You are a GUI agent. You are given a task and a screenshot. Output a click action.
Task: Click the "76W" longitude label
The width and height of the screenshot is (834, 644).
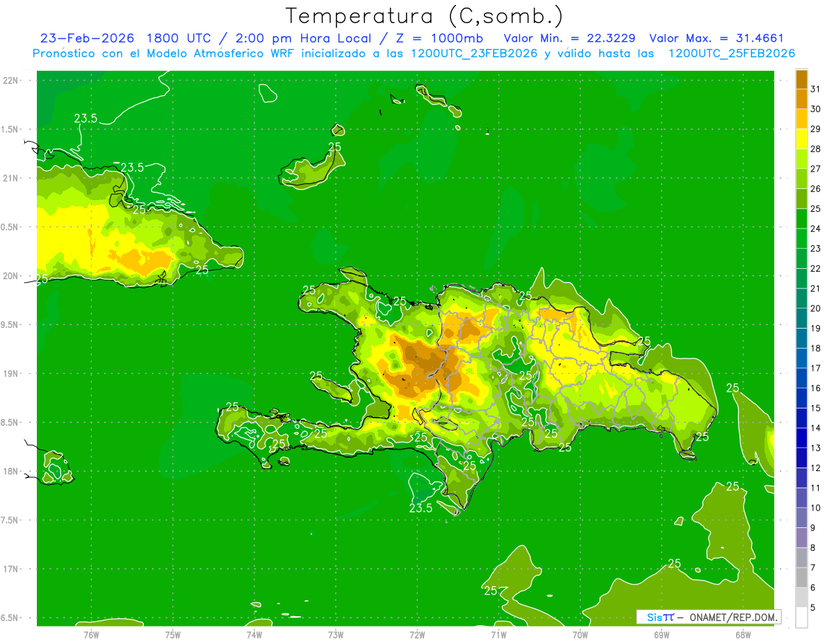click(91, 634)
